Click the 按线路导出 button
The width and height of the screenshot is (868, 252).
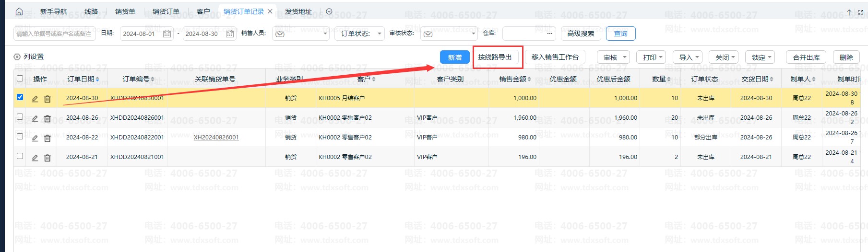(x=495, y=57)
